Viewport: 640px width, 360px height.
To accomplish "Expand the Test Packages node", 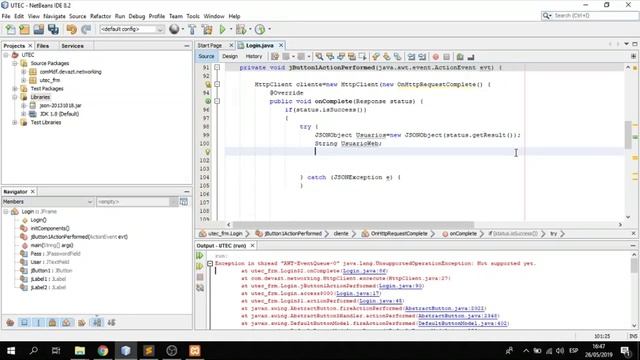I will (15, 89).
